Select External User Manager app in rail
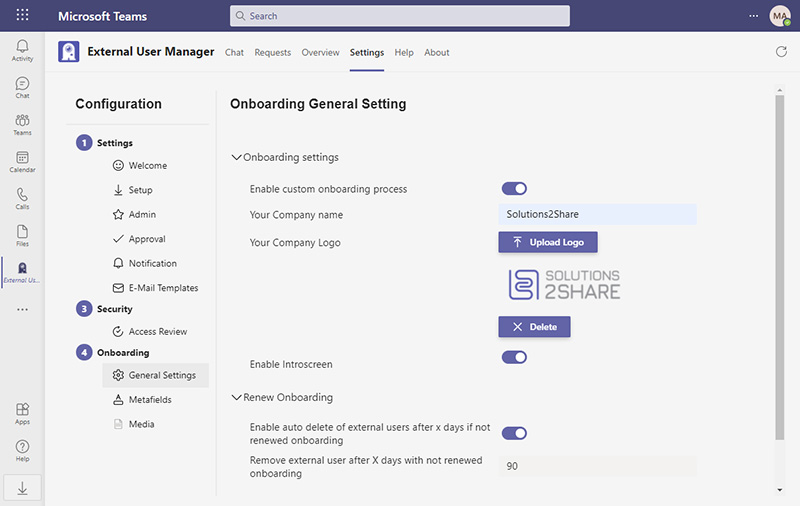 coord(22,272)
